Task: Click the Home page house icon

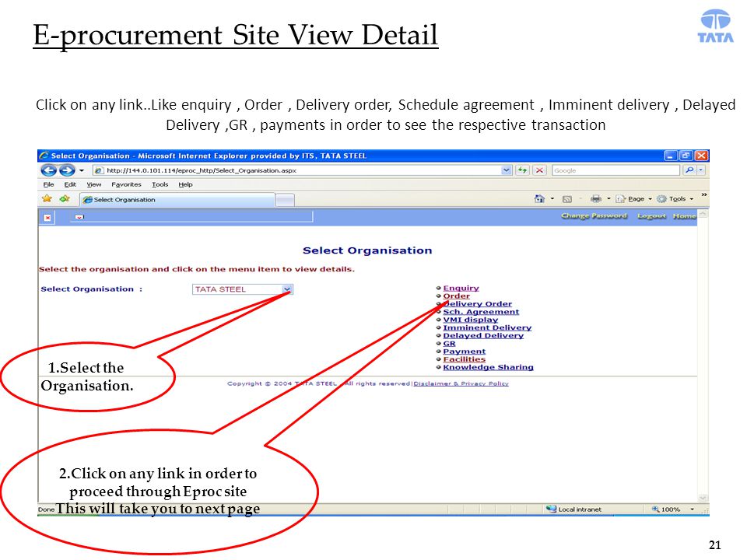Action: (539, 199)
